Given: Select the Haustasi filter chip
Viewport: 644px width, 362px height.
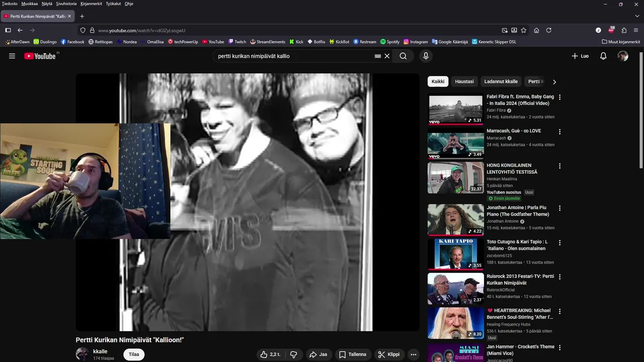Looking at the screenshot, I should 464,81.
